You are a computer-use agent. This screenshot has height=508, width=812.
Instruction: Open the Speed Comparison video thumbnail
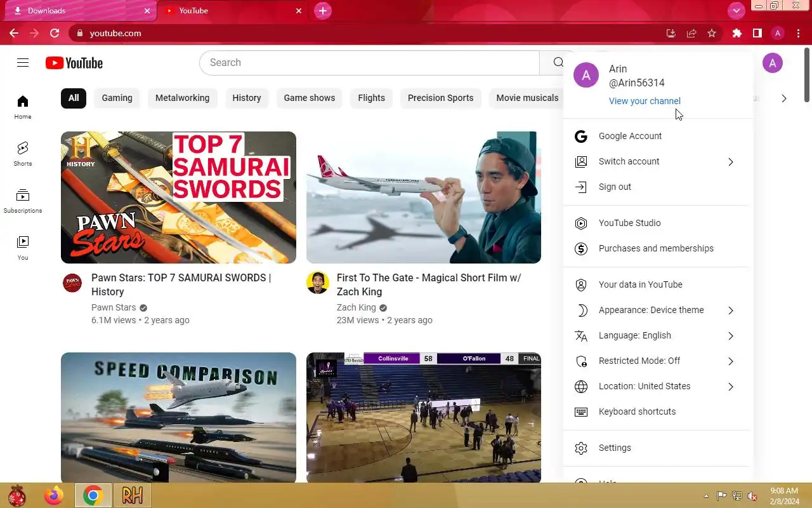(x=178, y=417)
